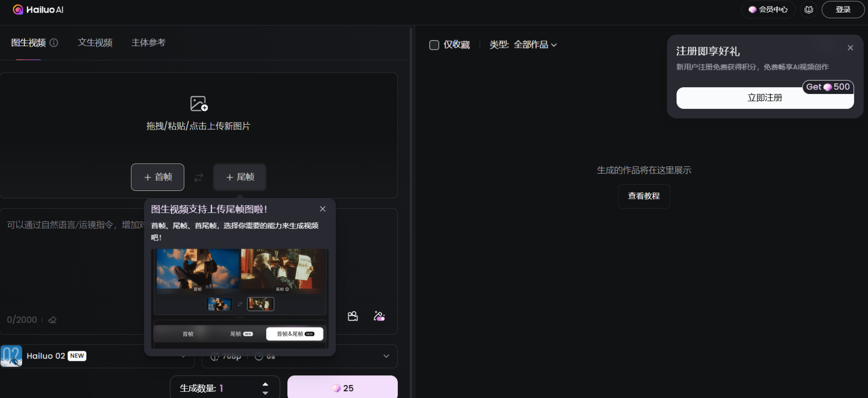Click the 立即注册 button
Viewport: 868px width, 398px height.
coord(764,98)
